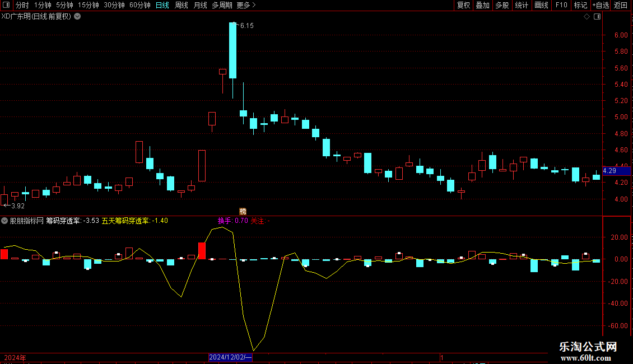Image resolution: width=633 pixels, height=364 pixels.
Task: Click the 叠加 overlay button
Action: (x=482, y=5)
